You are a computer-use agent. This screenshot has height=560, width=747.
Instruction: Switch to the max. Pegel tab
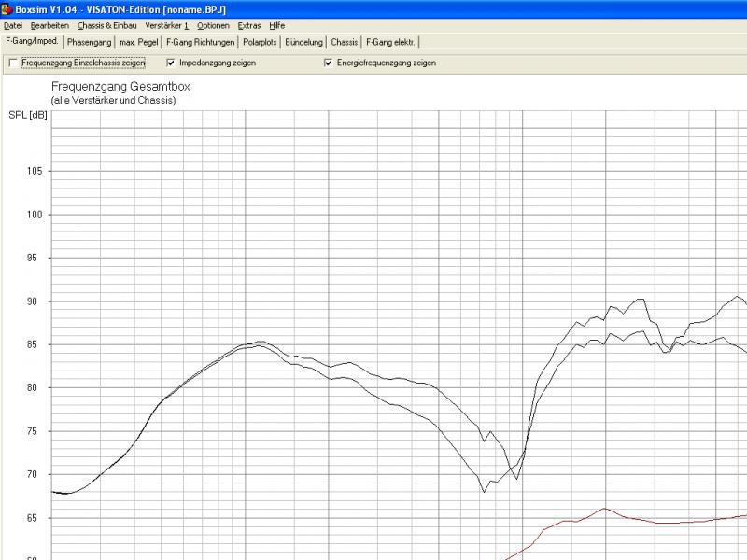click(x=139, y=42)
